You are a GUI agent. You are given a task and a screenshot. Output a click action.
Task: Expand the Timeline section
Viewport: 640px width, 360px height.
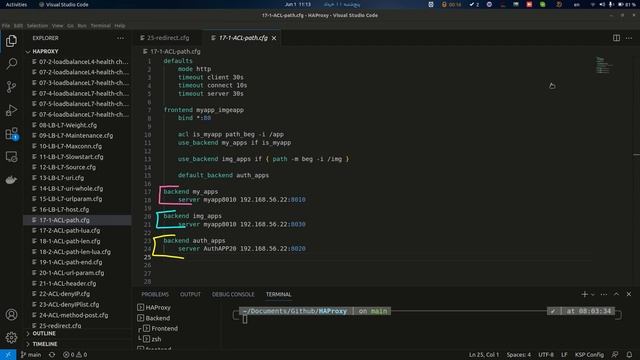(x=44, y=344)
